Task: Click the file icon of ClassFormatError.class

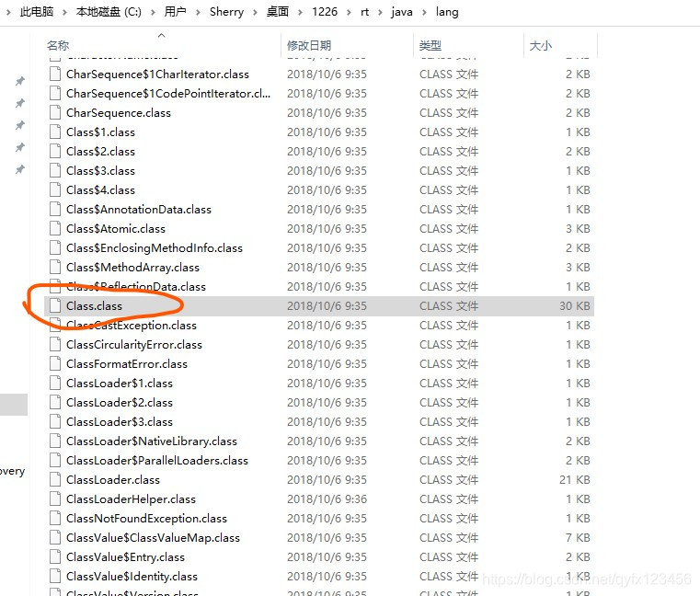Action: click(55, 363)
